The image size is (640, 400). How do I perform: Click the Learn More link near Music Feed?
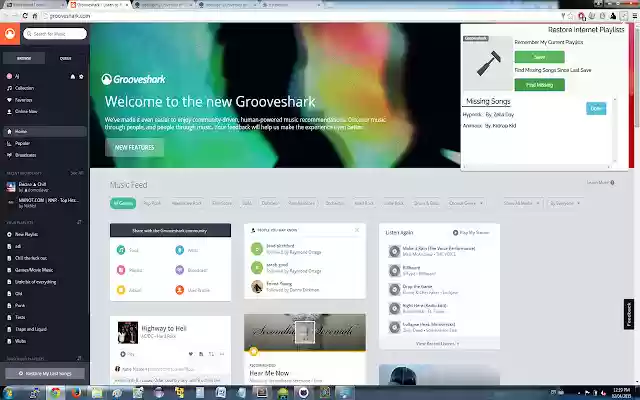(x=600, y=182)
